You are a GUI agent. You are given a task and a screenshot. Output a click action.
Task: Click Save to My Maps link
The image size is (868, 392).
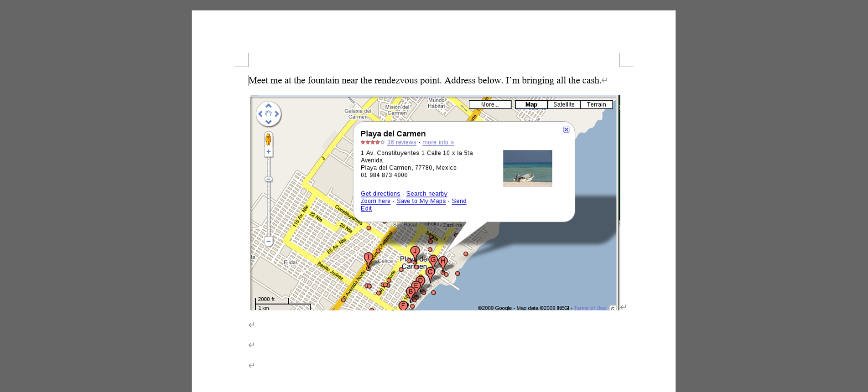click(x=421, y=201)
